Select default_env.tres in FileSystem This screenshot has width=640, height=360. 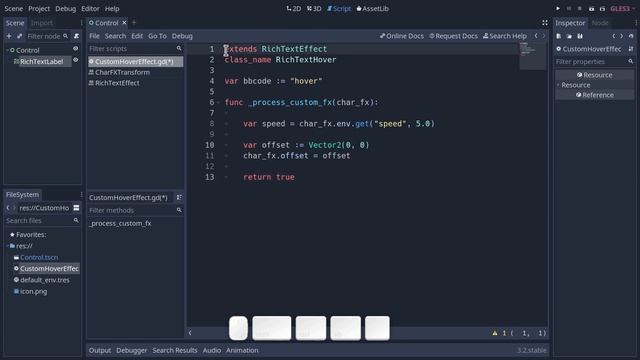click(45, 280)
